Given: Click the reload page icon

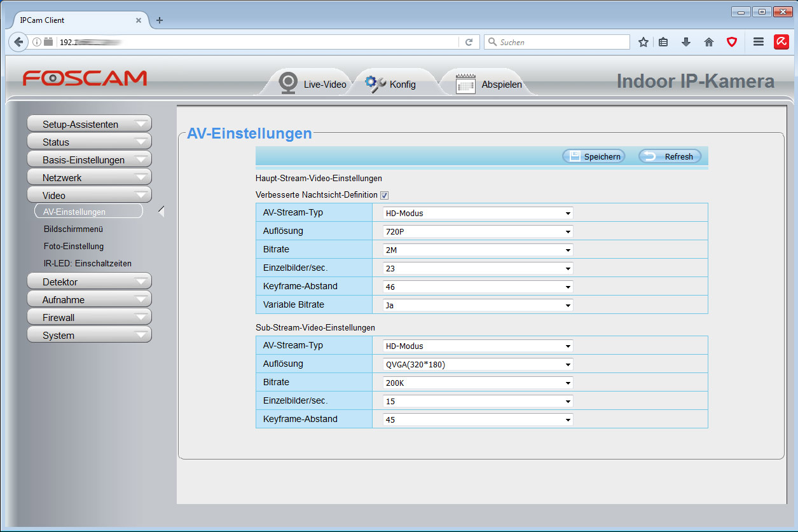Looking at the screenshot, I should pos(469,42).
